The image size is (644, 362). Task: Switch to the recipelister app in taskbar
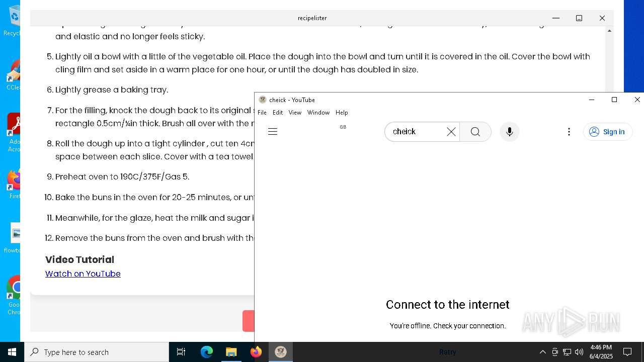point(281,352)
